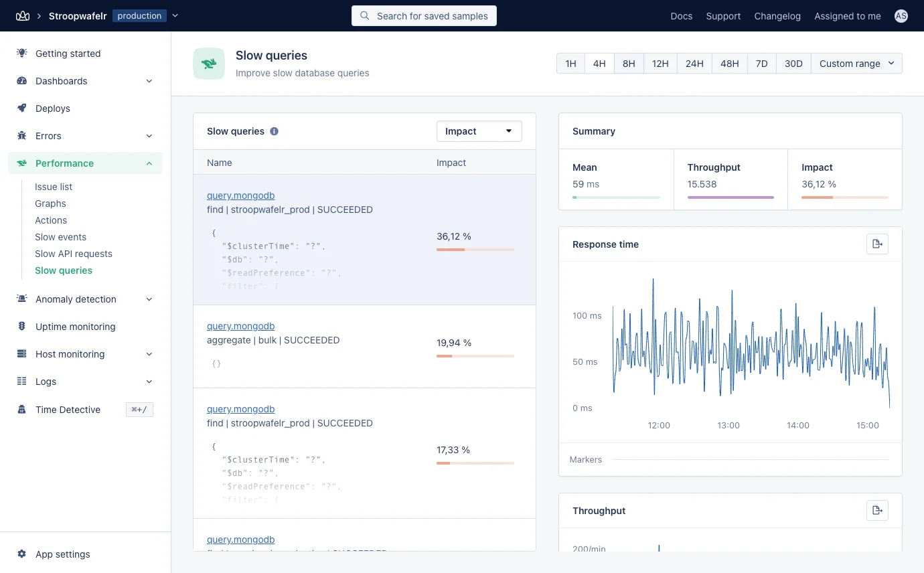Viewport: 924px width, 573px height.
Task: Open the Support link
Action: pos(723,16)
